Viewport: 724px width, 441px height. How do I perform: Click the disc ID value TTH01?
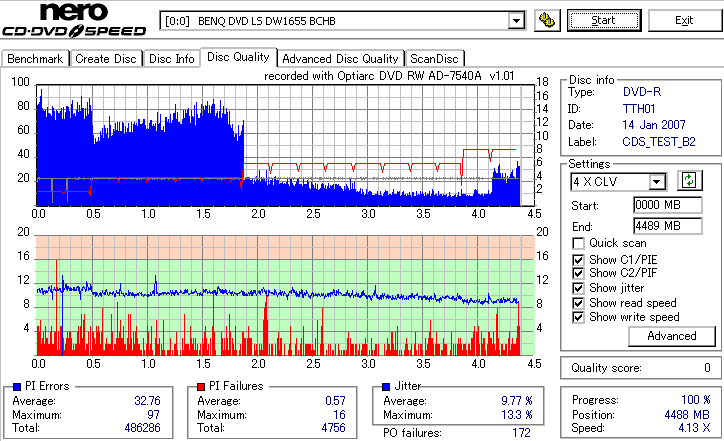[x=639, y=109]
